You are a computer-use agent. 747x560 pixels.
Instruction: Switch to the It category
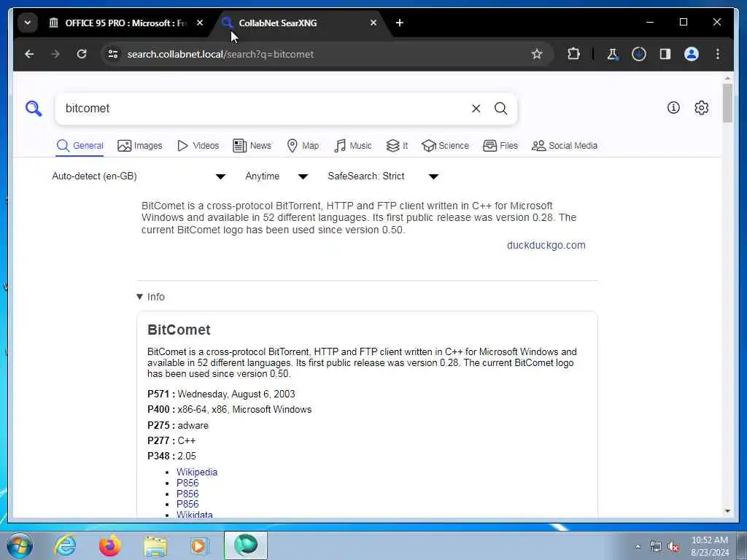397,146
